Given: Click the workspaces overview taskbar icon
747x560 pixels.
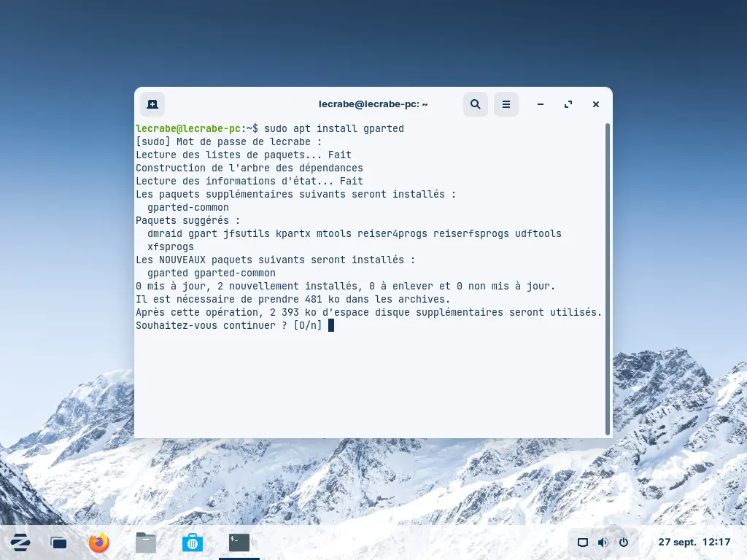Looking at the screenshot, I should (x=59, y=542).
